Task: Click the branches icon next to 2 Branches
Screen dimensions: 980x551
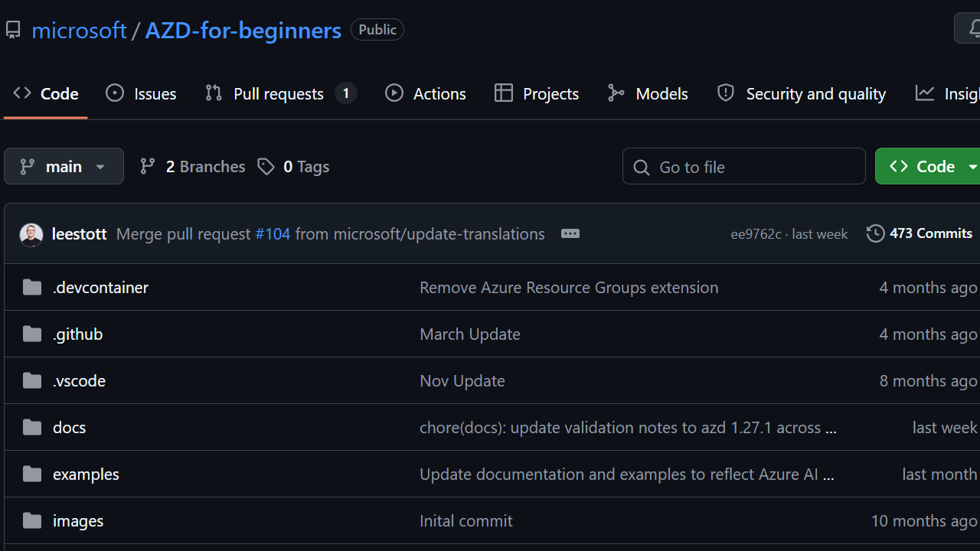Action: 148,167
